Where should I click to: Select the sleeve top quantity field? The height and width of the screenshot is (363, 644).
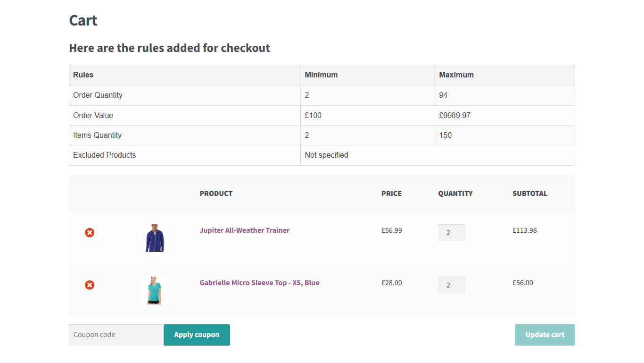tap(451, 285)
